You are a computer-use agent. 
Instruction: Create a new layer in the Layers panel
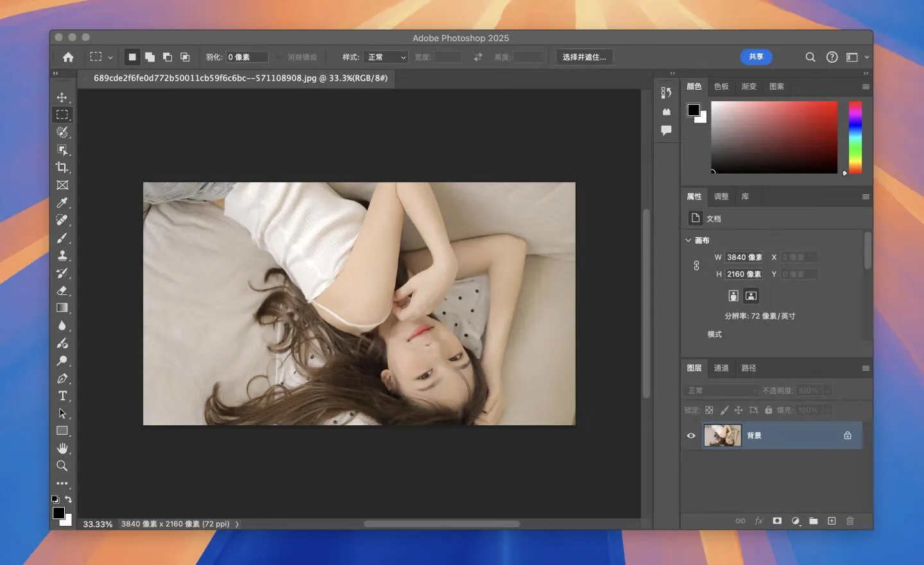click(832, 521)
